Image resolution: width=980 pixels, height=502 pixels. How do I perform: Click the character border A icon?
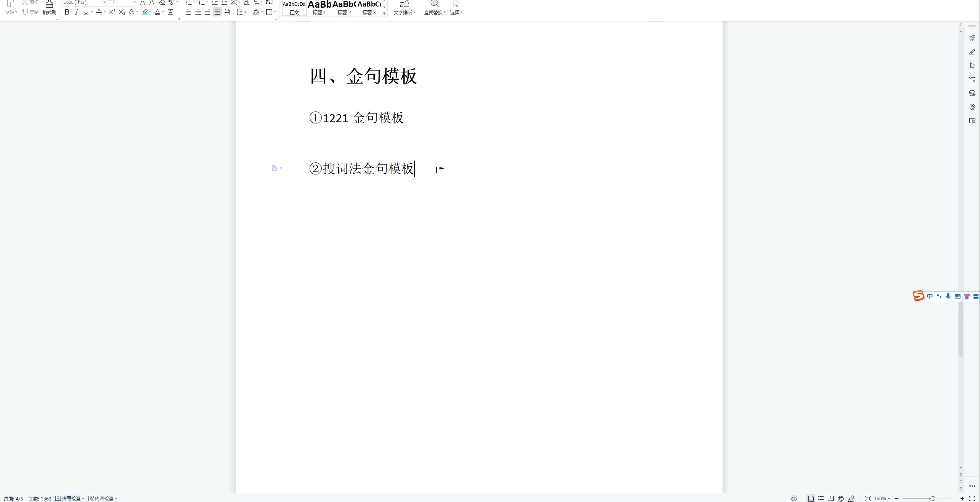[171, 12]
